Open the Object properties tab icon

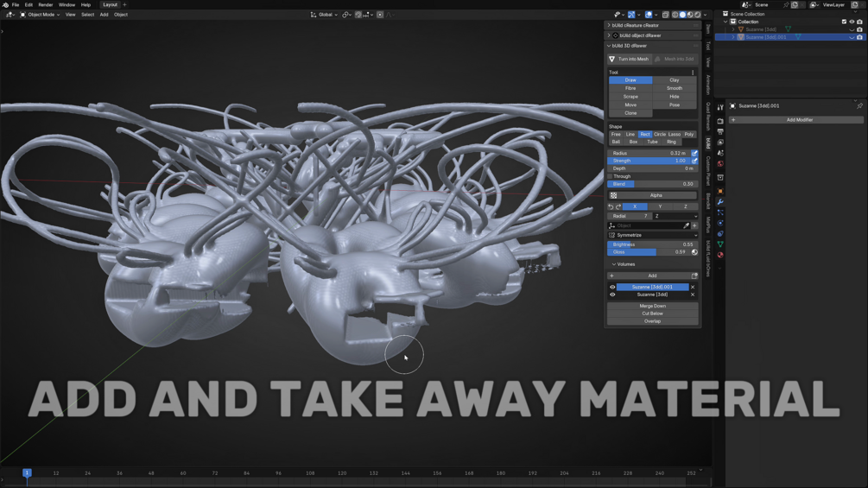pyautogui.click(x=720, y=192)
